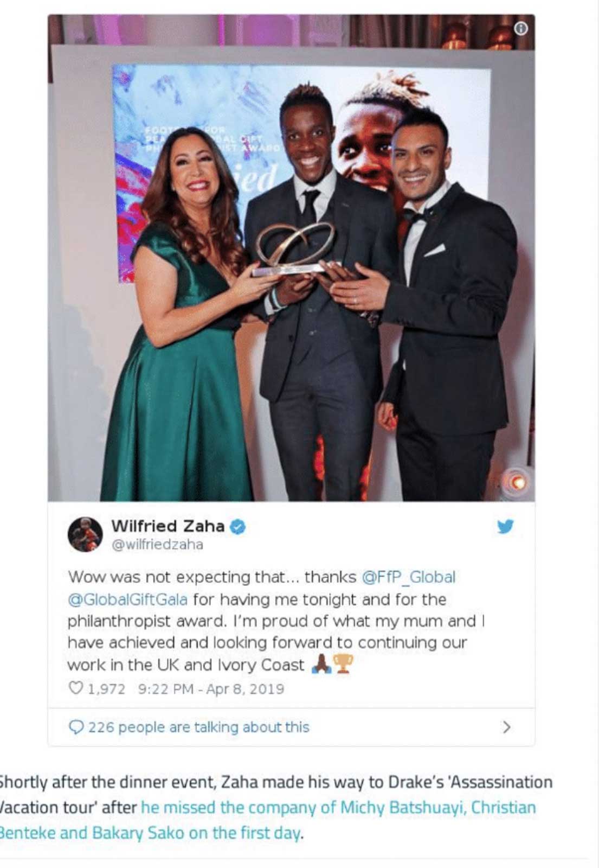
Task: Click the info icon on the photo
Action: tap(520, 28)
